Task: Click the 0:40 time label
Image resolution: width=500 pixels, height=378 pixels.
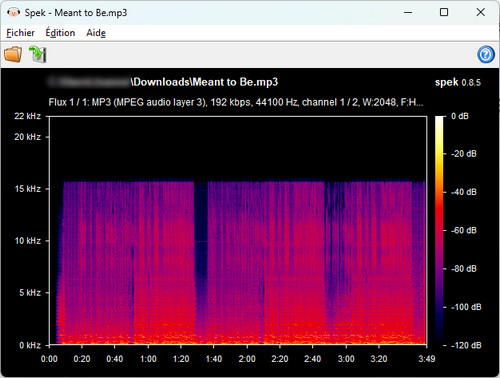Action: pyautogui.click(x=115, y=359)
